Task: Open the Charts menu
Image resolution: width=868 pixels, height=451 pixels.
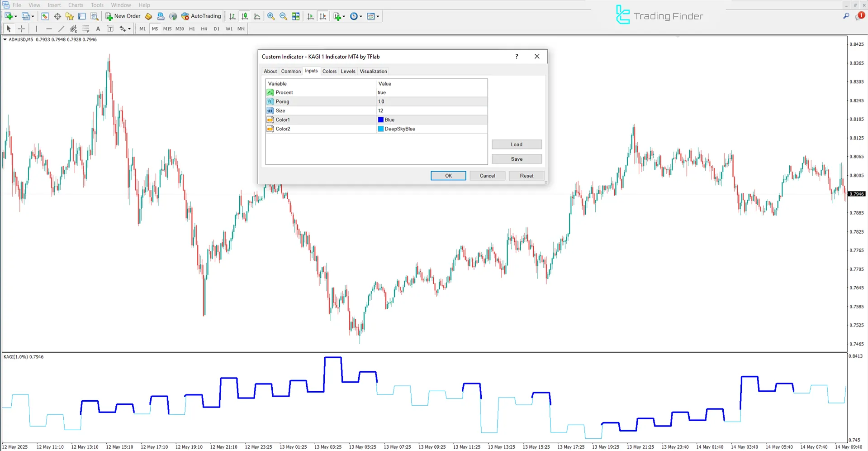Action: (75, 5)
